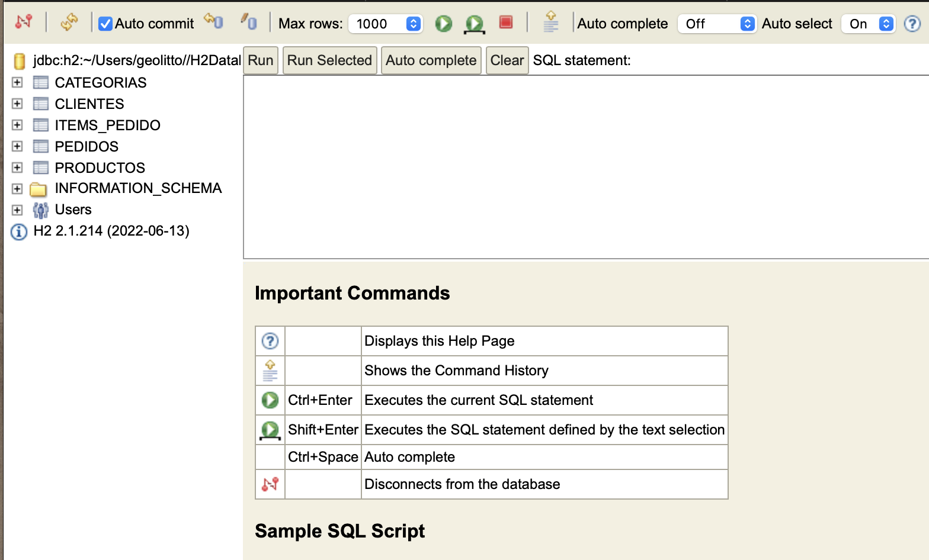The width and height of the screenshot is (929, 560).
Task: Click the Help question mark toolbar icon
Action: [x=912, y=24]
